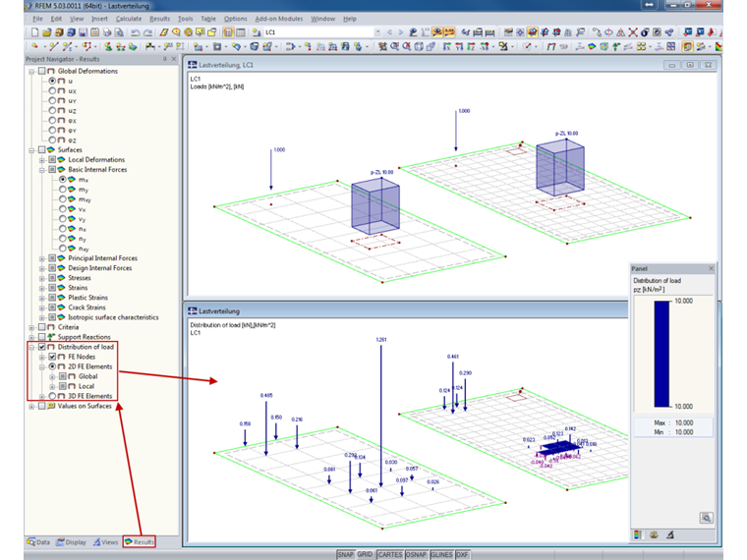
Task: Expand the Stresses tree node
Action: pyautogui.click(x=41, y=278)
